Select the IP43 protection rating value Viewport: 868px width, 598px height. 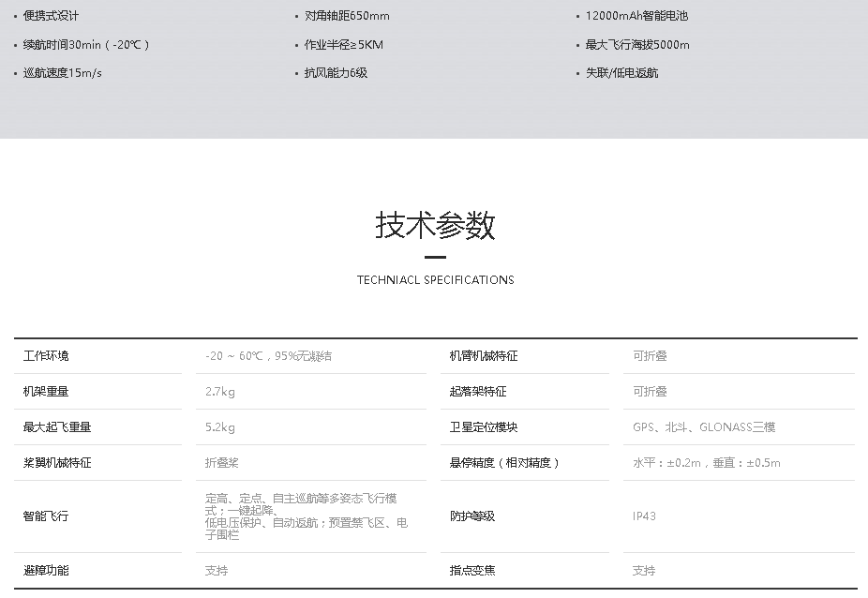(x=644, y=516)
